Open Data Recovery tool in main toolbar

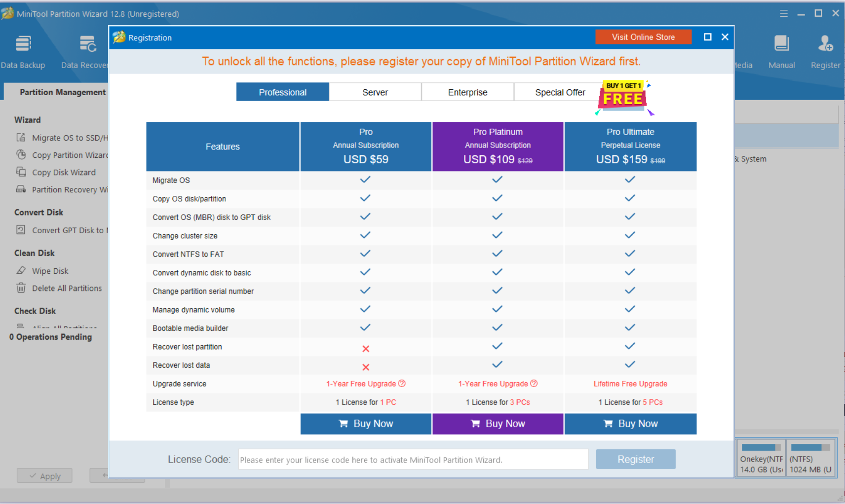click(85, 52)
